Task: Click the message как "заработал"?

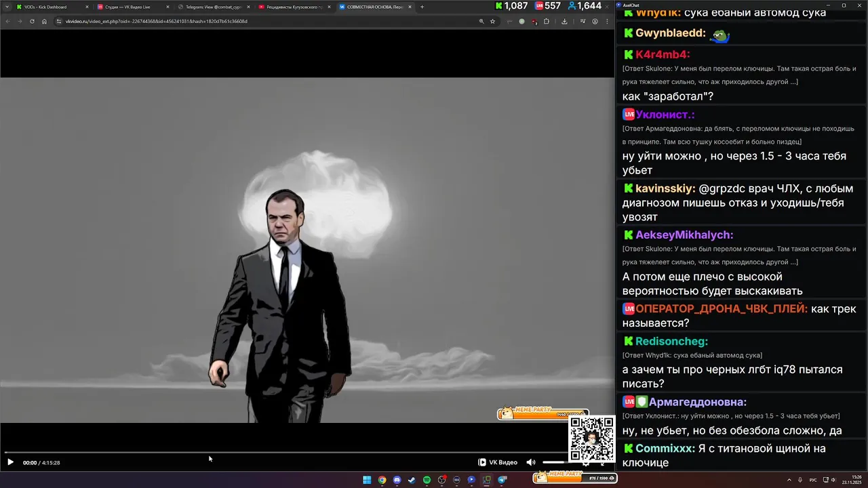Action: click(x=668, y=96)
